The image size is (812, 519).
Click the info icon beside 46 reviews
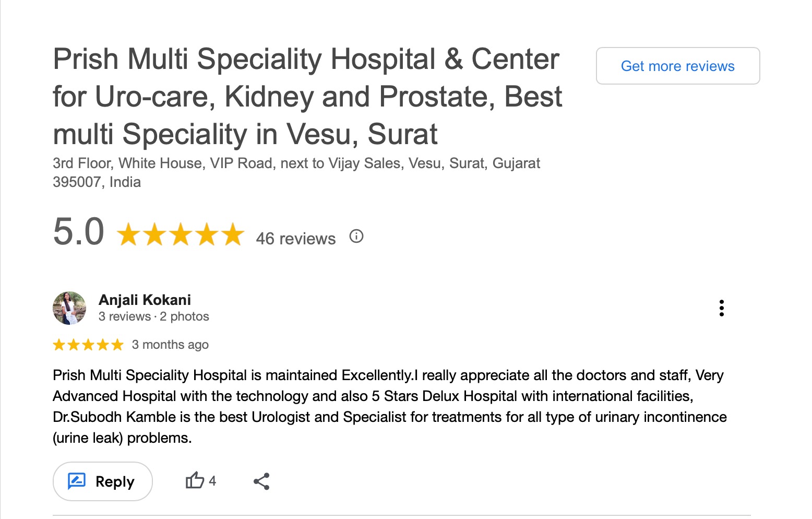pyautogui.click(x=356, y=237)
